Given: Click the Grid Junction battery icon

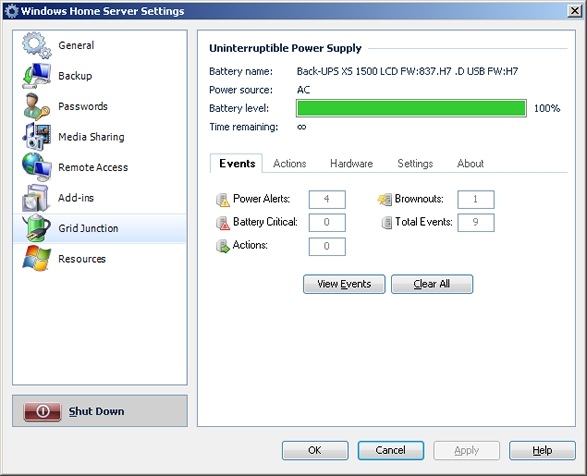Looking at the screenshot, I should (36, 228).
